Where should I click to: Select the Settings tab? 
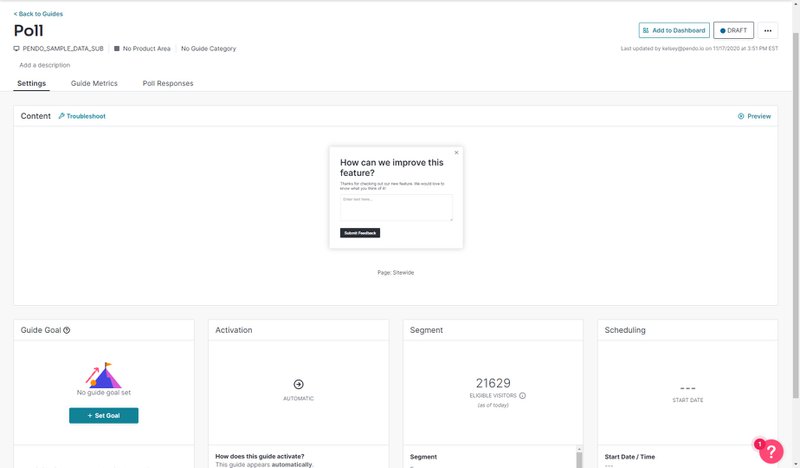click(x=31, y=83)
